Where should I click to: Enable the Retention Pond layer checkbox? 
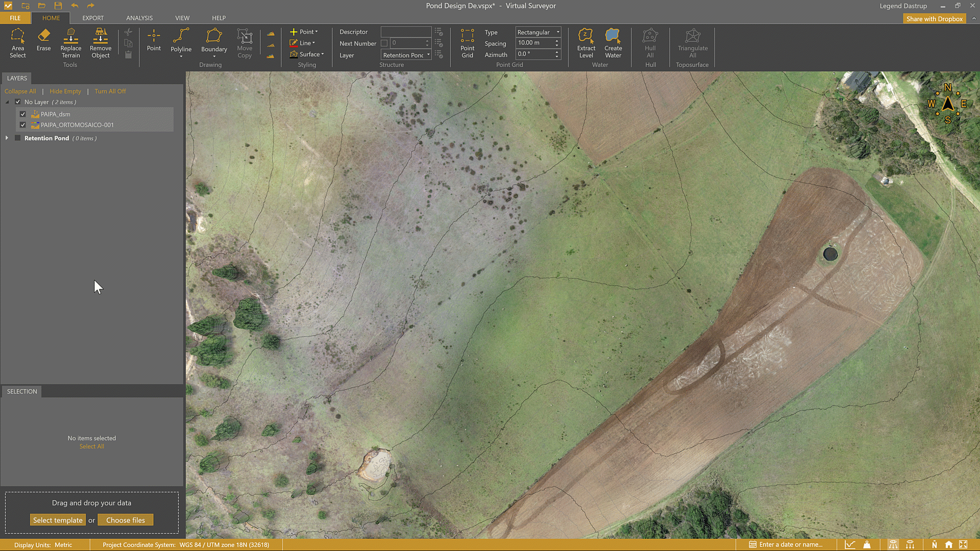click(18, 138)
